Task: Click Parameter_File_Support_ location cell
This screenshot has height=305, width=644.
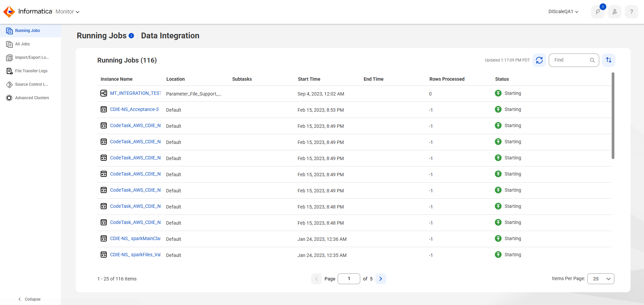Action: click(194, 94)
